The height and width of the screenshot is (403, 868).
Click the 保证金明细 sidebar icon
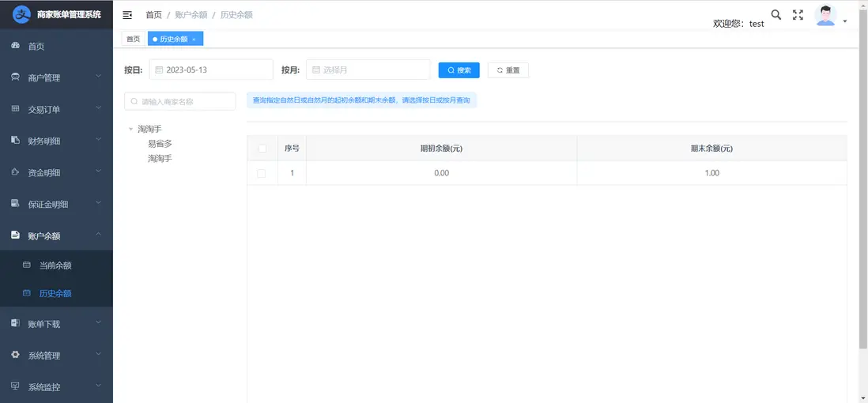click(x=16, y=204)
